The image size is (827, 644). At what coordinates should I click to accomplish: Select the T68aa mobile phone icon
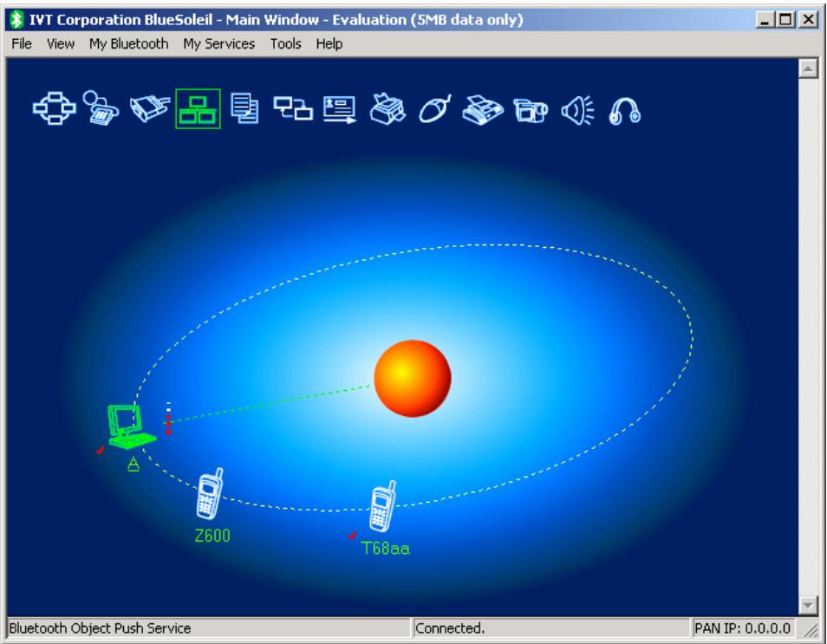click(x=383, y=506)
